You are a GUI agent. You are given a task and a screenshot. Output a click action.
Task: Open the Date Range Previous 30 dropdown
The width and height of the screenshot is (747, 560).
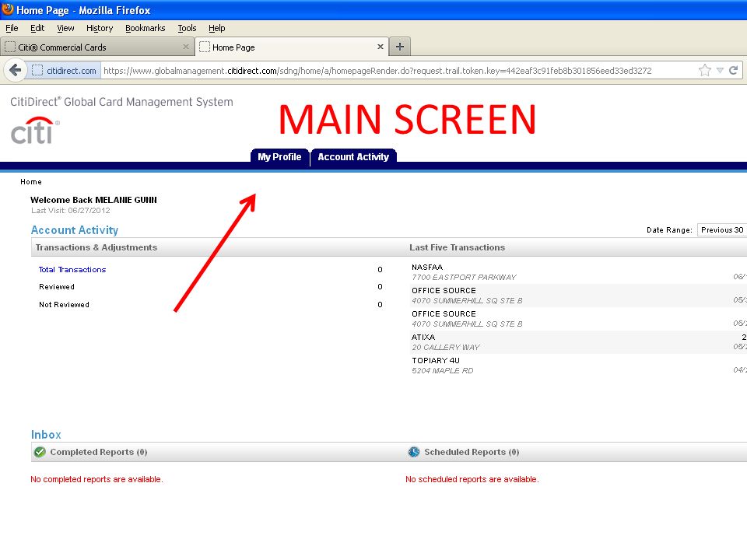[722, 230]
